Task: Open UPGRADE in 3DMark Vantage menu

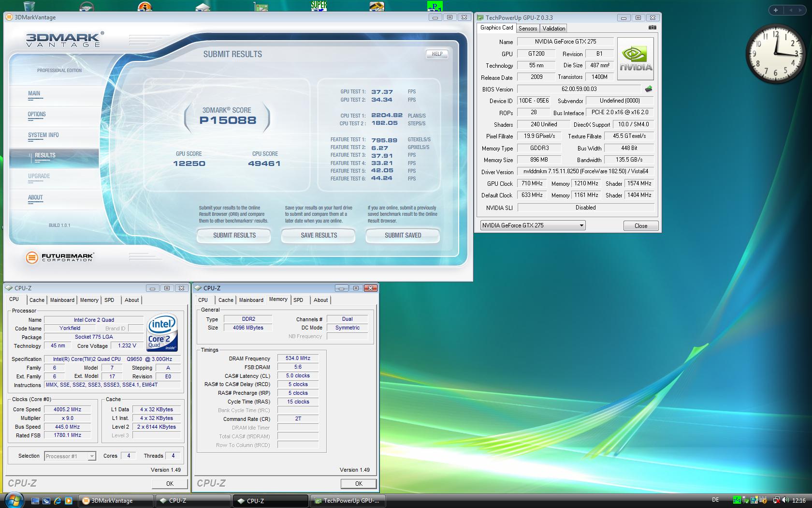Action: coord(39,176)
